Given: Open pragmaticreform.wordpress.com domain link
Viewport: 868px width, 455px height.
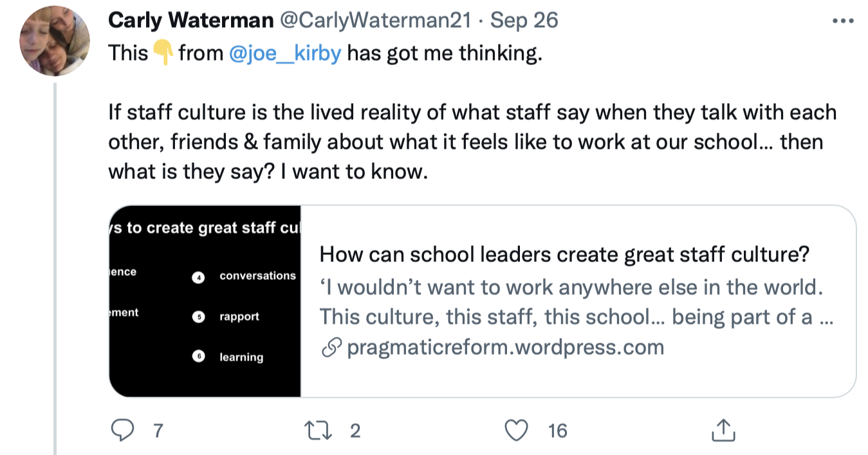Looking at the screenshot, I should (x=505, y=348).
